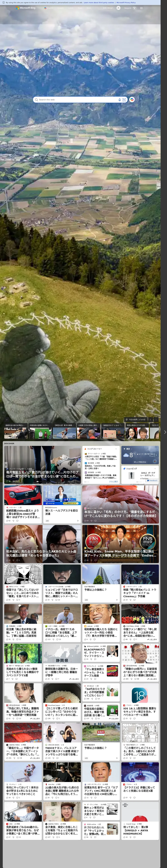Viewport: 167px width, 868px height.
Task: Like the N-ONE ベストカー article
Action: coord(8,521)
